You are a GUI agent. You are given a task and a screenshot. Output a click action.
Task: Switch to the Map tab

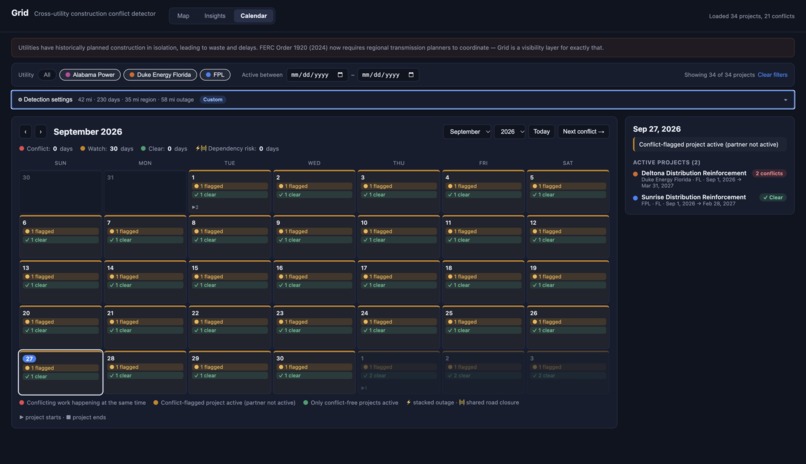183,16
